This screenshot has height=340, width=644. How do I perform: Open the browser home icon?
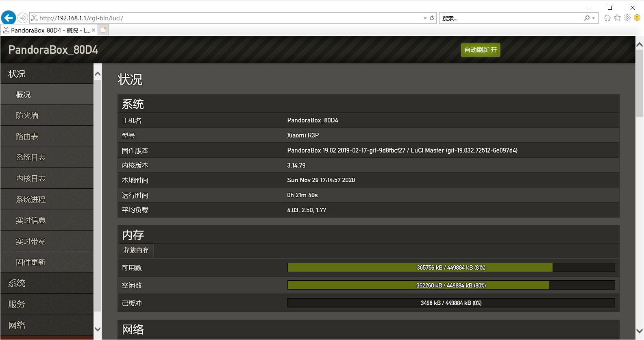pos(607,18)
